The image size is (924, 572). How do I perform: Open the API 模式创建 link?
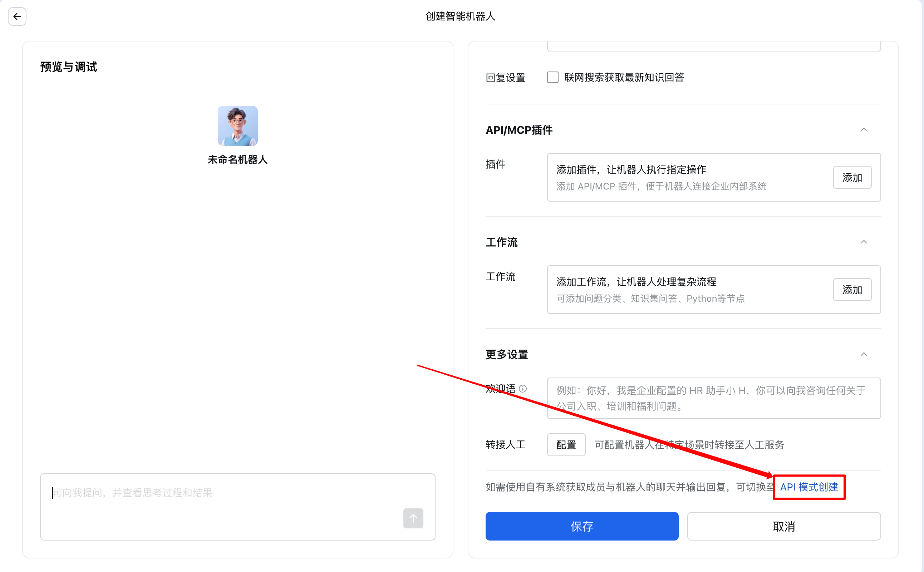pos(809,487)
